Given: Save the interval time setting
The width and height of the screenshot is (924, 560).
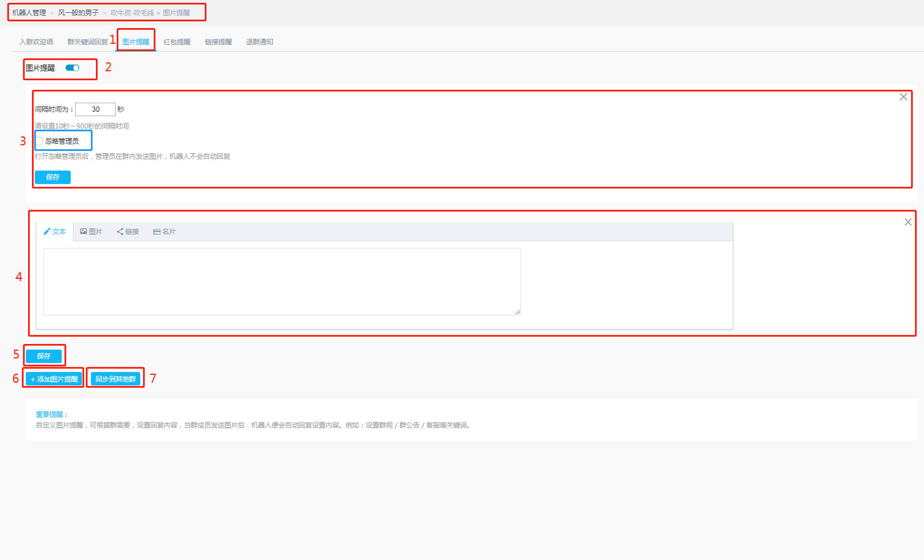Looking at the screenshot, I should pyautogui.click(x=53, y=177).
